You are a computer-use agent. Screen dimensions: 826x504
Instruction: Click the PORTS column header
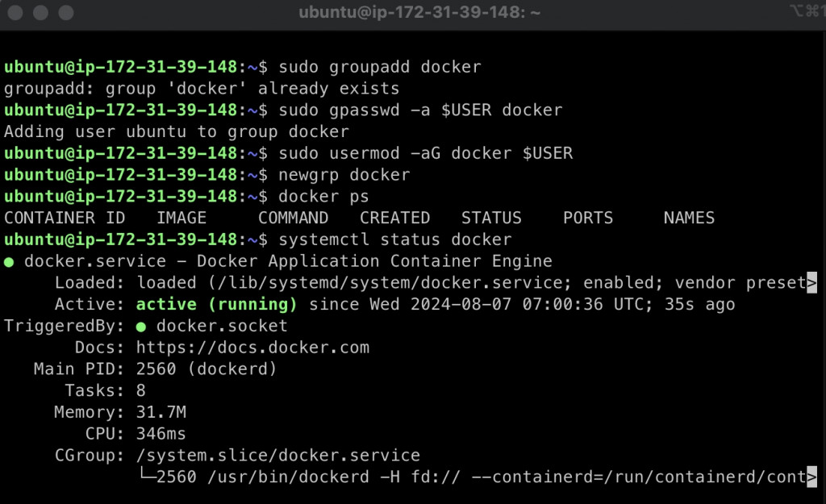click(588, 218)
